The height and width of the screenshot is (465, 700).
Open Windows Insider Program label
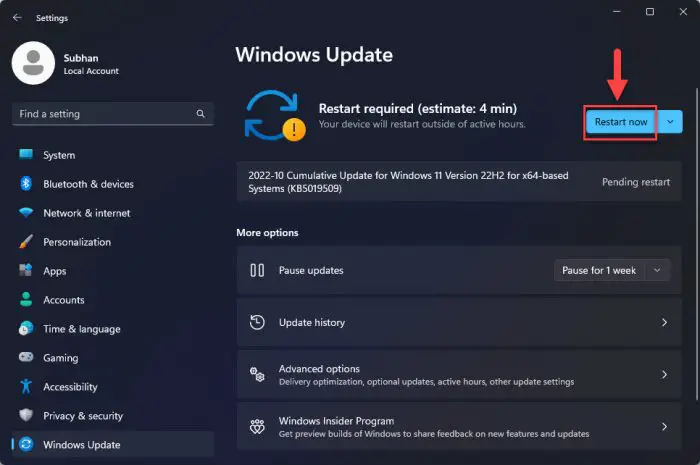(337, 421)
